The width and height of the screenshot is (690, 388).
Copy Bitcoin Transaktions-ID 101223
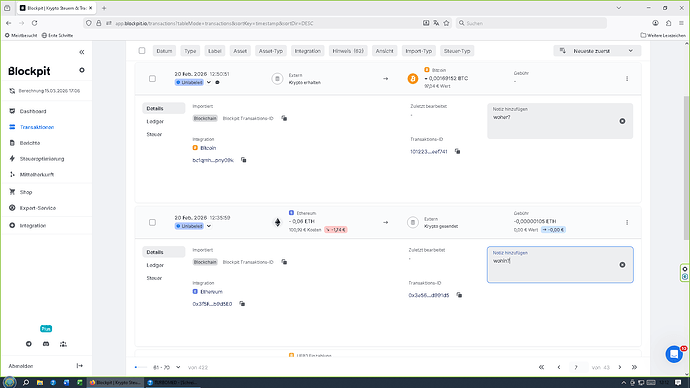coord(458,151)
